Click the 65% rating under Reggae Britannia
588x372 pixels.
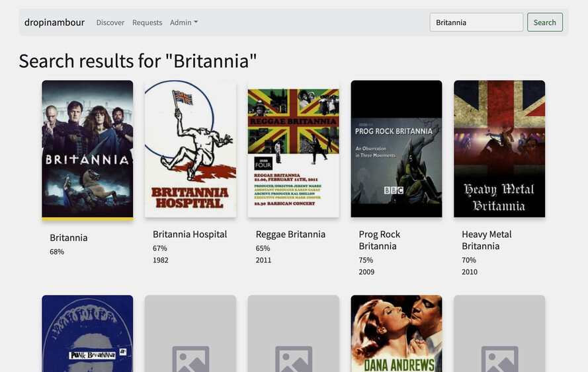point(263,248)
